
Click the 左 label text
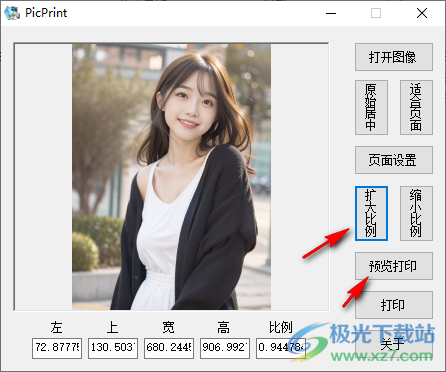tap(57, 328)
